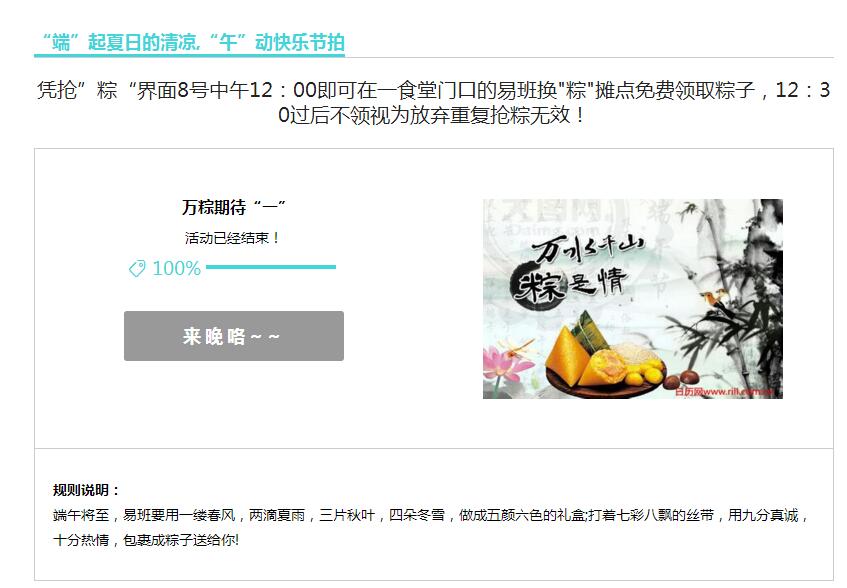
Task: Click the teal progress bar
Action: (x=271, y=267)
